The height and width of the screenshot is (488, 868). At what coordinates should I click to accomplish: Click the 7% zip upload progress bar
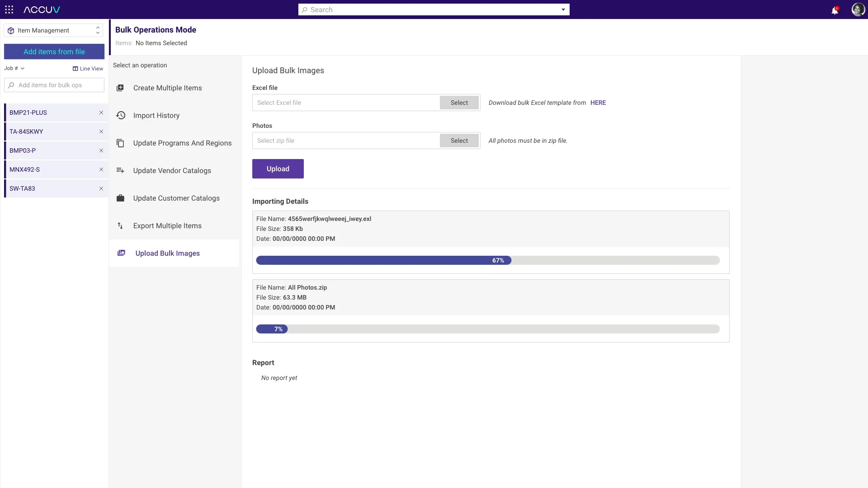[x=488, y=329]
